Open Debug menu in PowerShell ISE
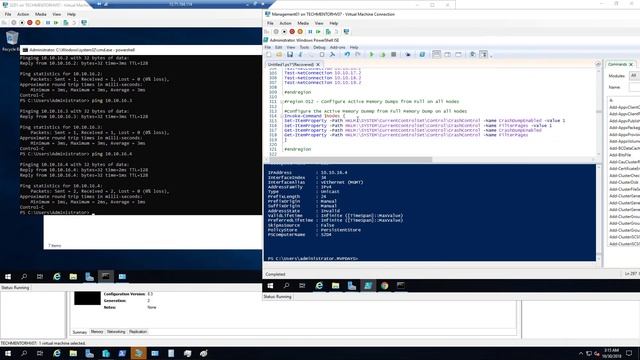The height and width of the screenshot is (360, 640). coord(319,47)
